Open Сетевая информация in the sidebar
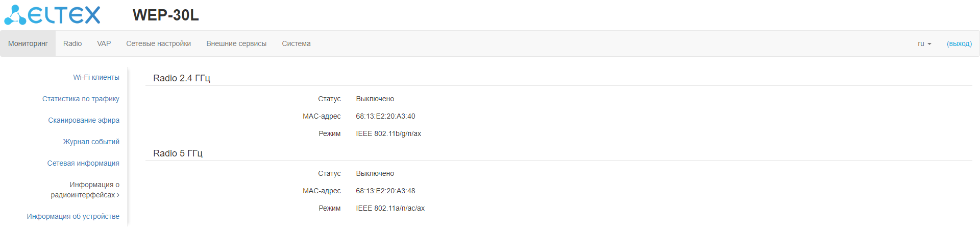The image size is (980, 227). pyautogui.click(x=83, y=163)
